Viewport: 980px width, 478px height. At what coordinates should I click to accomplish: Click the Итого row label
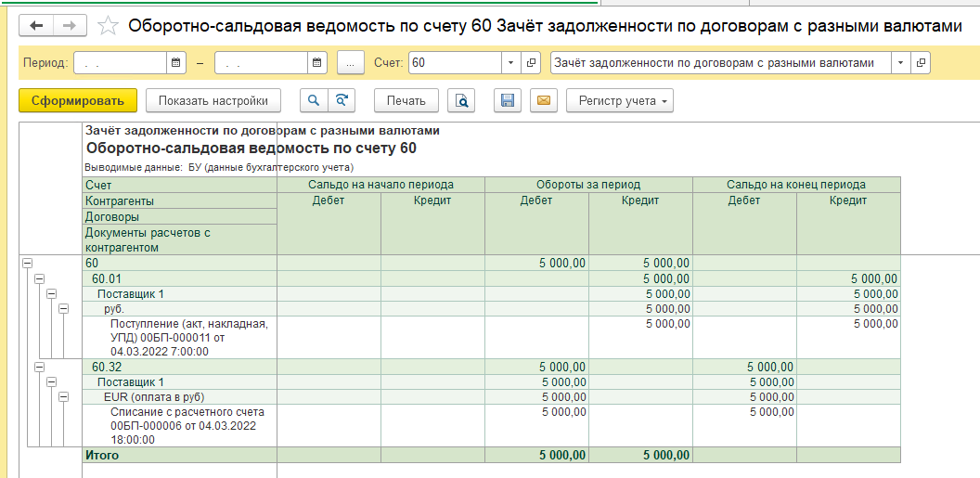coord(102,455)
